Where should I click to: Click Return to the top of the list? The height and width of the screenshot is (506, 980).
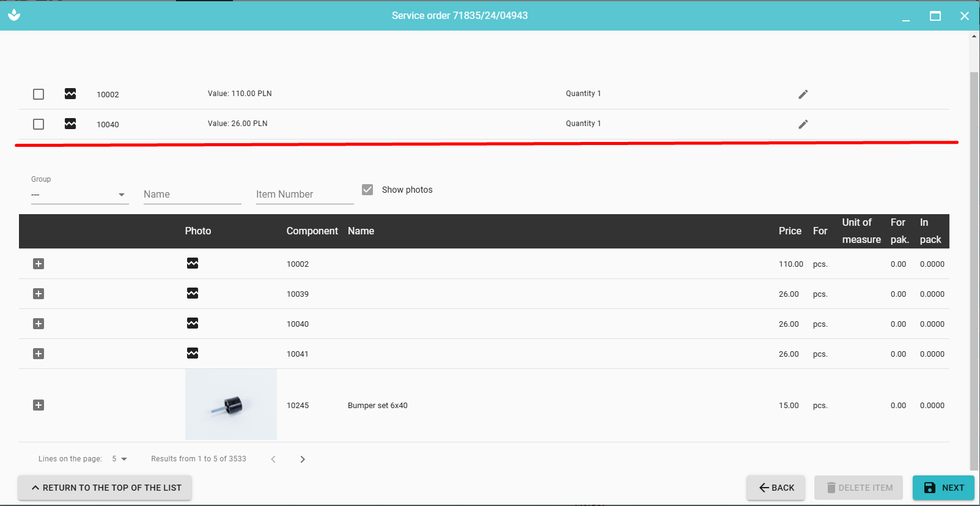tap(105, 488)
